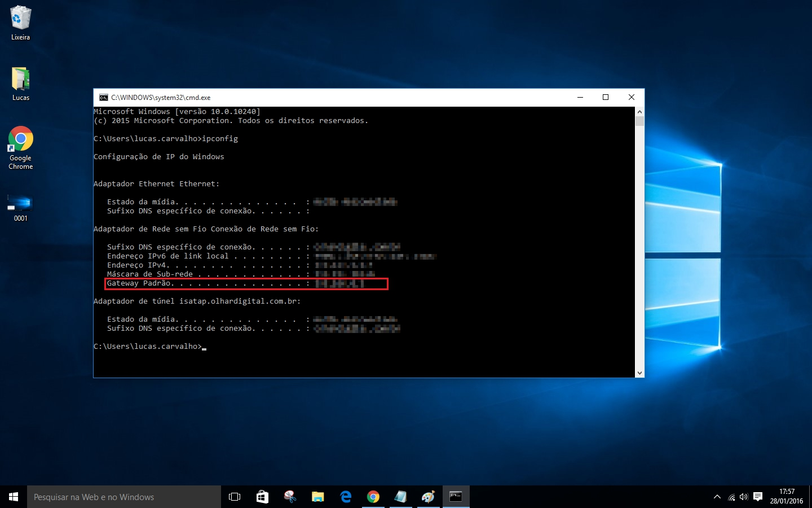Open the Wi-Fi network tray icon
The width and height of the screenshot is (812, 508).
pyautogui.click(x=731, y=497)
